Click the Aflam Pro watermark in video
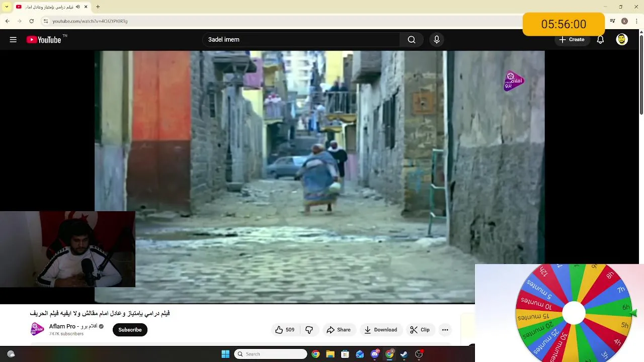 [x=514, y=81]
